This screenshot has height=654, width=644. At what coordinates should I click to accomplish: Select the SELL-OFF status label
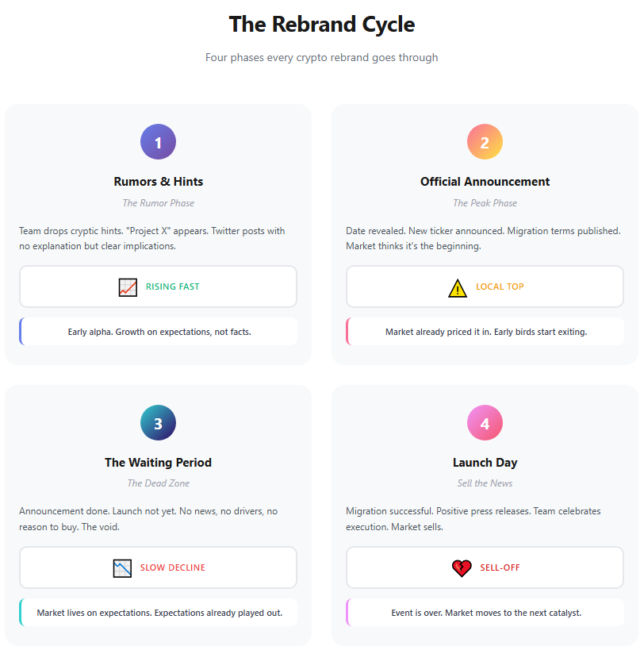(x=500, y=568)
